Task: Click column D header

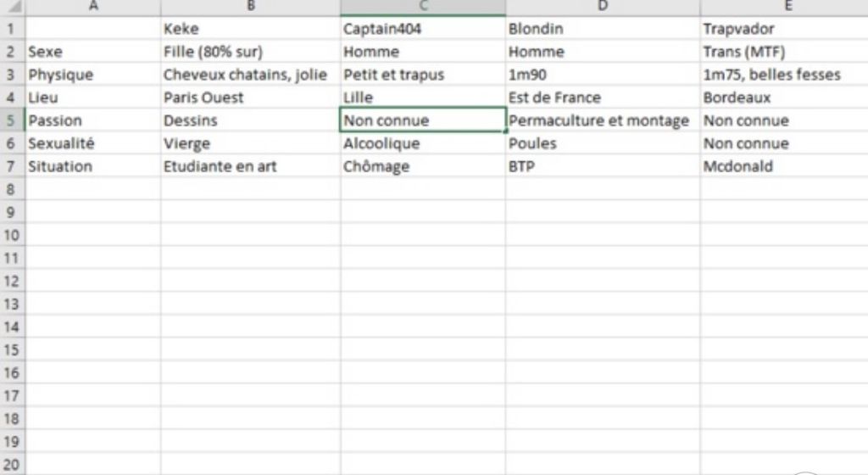Action: click(x=603, y=6)
